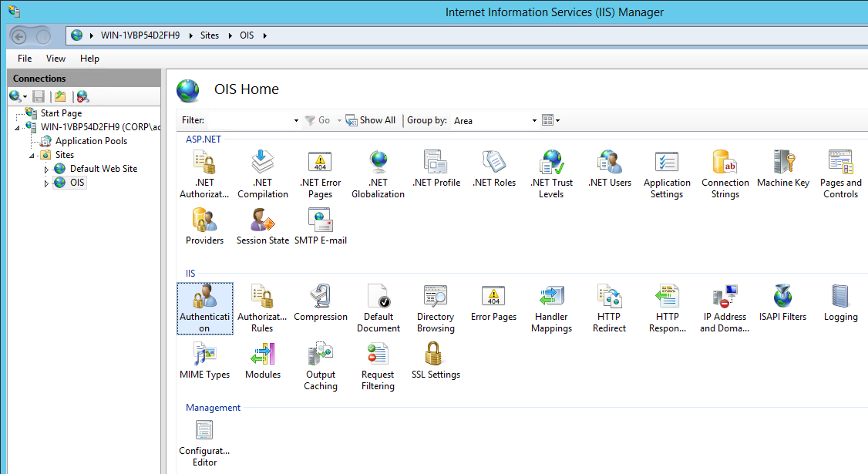The width and height of the screenshot is (868, 474).
Task: Open IIS Error Pages feature
Action: tap(494, 303)
